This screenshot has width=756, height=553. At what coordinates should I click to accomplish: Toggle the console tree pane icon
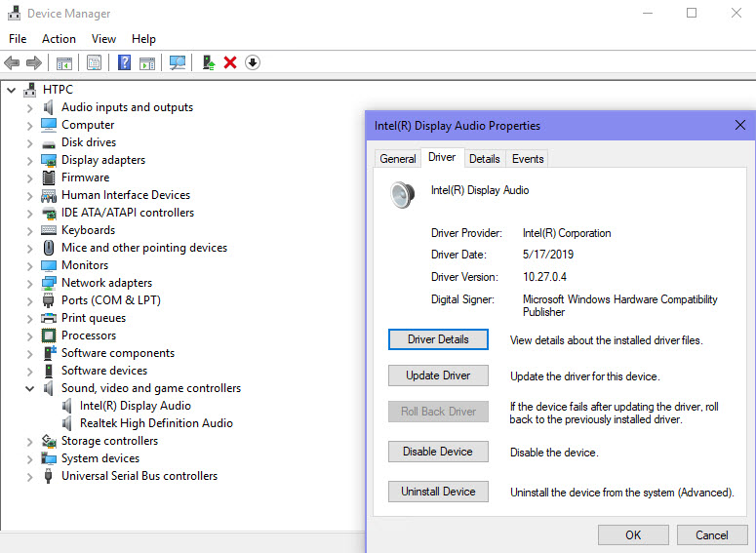pos(64,62)
